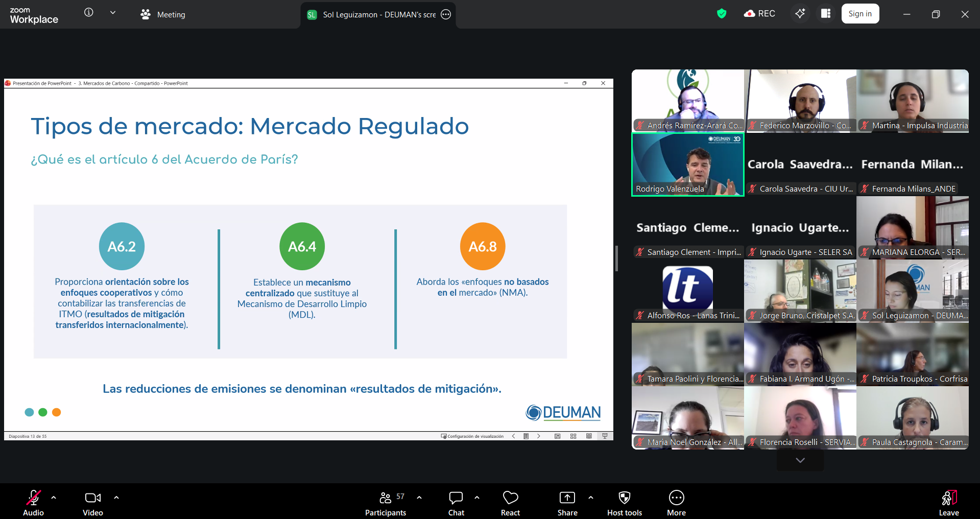Click the Sign in button
This screenshot has width=980, height=519.
(860, 14)
